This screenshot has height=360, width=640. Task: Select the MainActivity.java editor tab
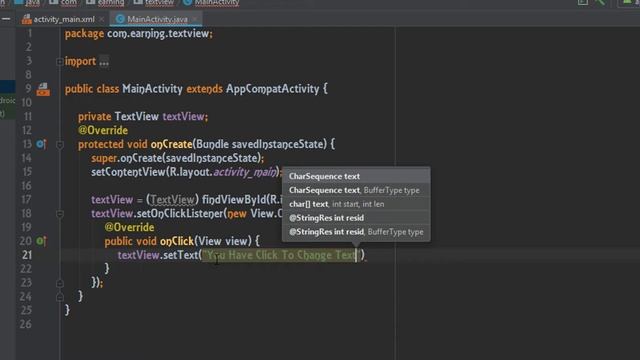click(157, 19)
